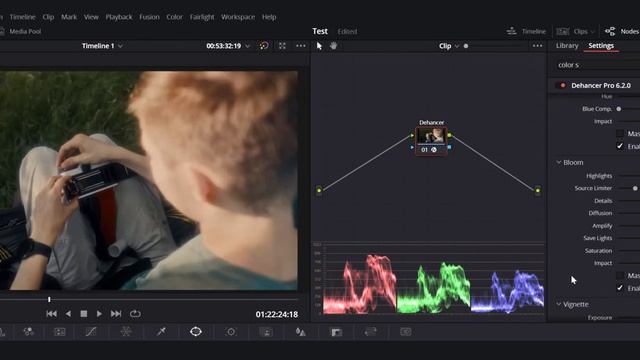Open the Timeline menu
Image resolution: width=640 pixels, height=360 pixels.
[x=22, y=17]
